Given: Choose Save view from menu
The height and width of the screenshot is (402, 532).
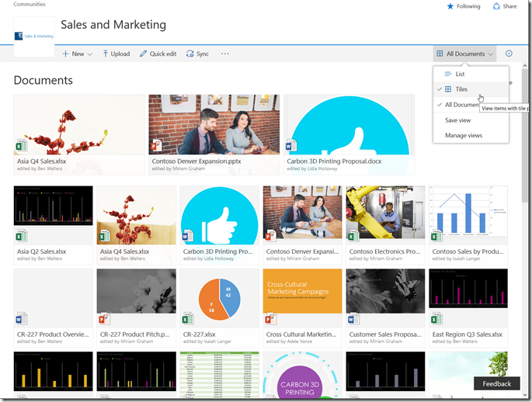Looking at the screenshot, I should click(457, 120).
